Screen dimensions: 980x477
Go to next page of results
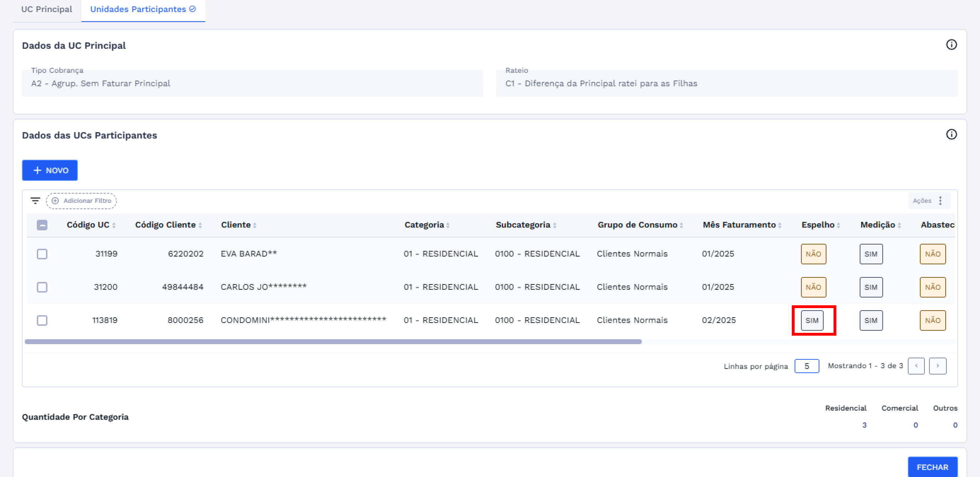(x=938, y=366)
